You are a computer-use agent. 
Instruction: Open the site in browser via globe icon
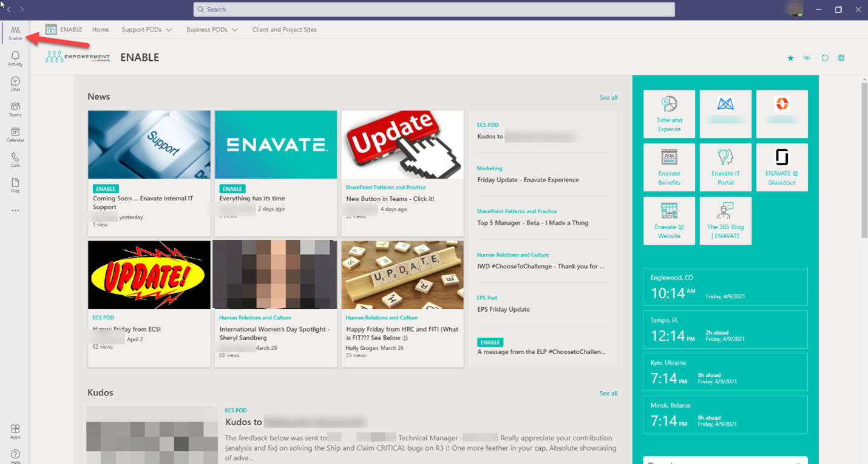point(841,58)
